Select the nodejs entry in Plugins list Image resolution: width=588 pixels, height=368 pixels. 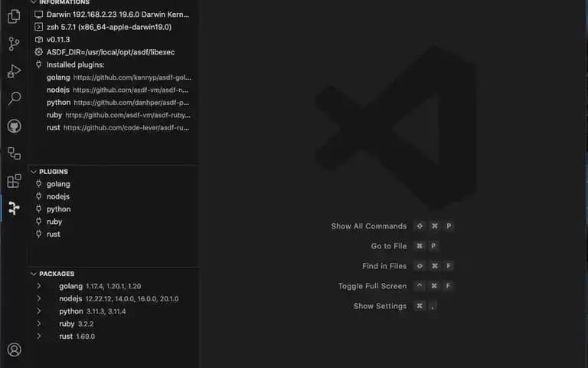coord(113,196)
